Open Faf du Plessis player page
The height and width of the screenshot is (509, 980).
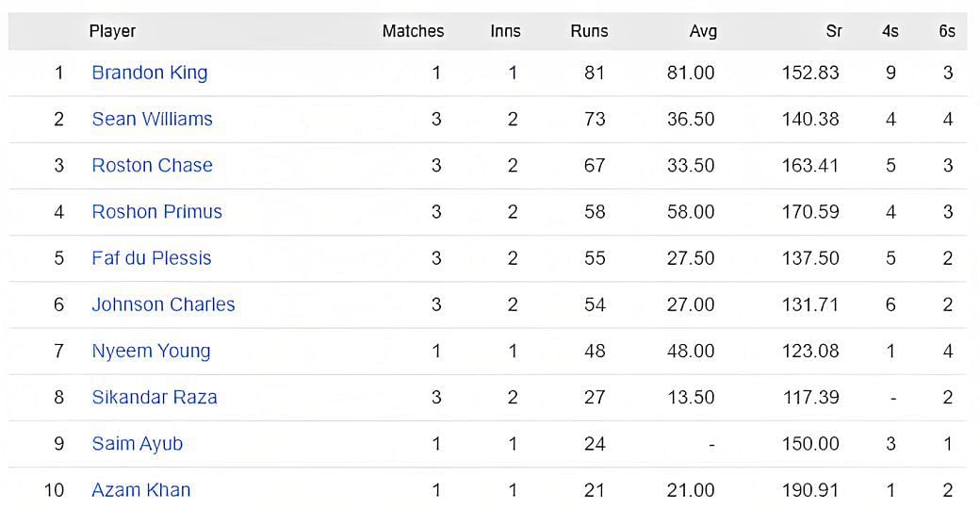click(151, 257)
